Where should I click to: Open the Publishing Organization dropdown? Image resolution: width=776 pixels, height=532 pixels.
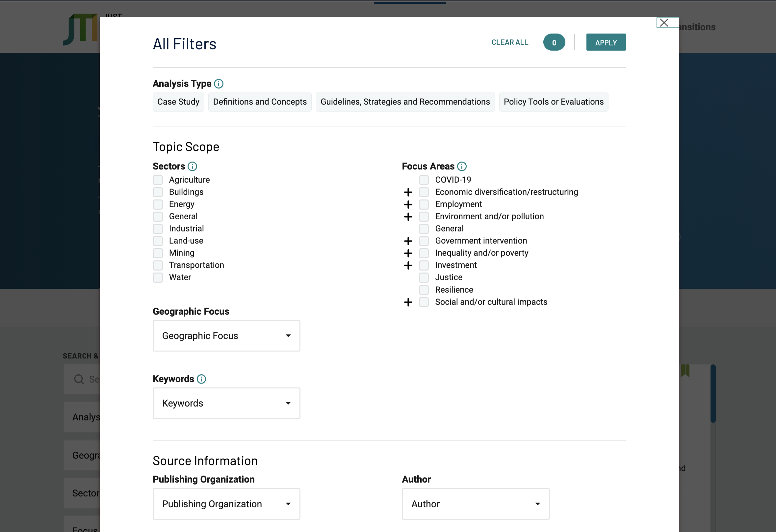(226, 504)
